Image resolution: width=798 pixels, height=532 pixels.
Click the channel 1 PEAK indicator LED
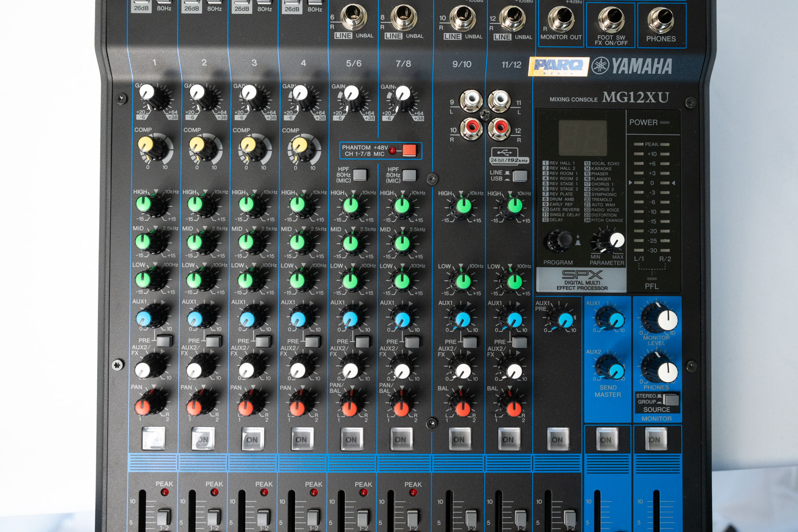165,492
